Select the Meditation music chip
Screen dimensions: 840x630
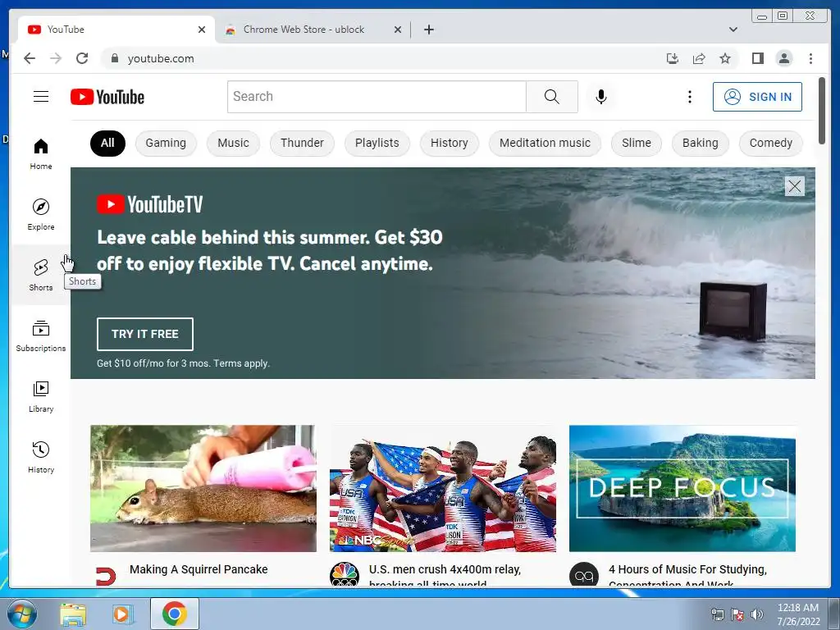coord(545,143)
